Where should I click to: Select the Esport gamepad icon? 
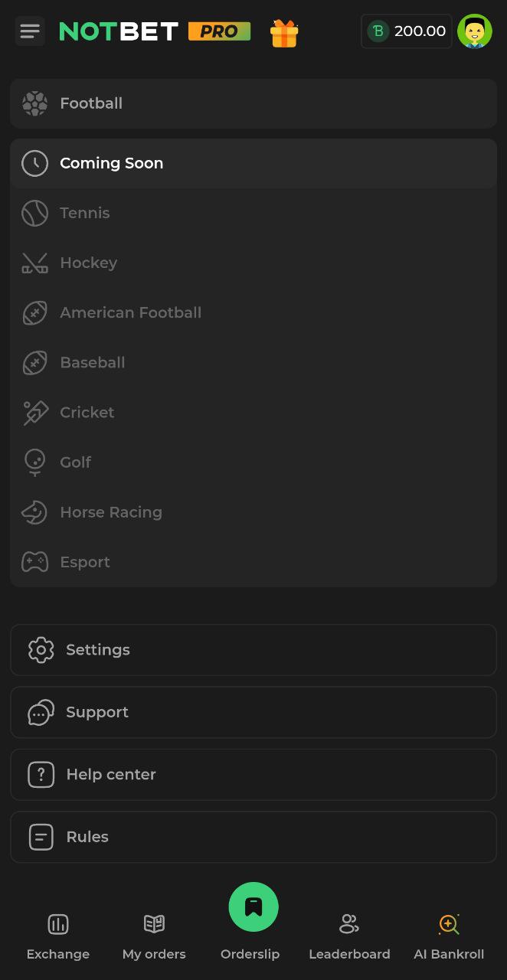(34, 561)
